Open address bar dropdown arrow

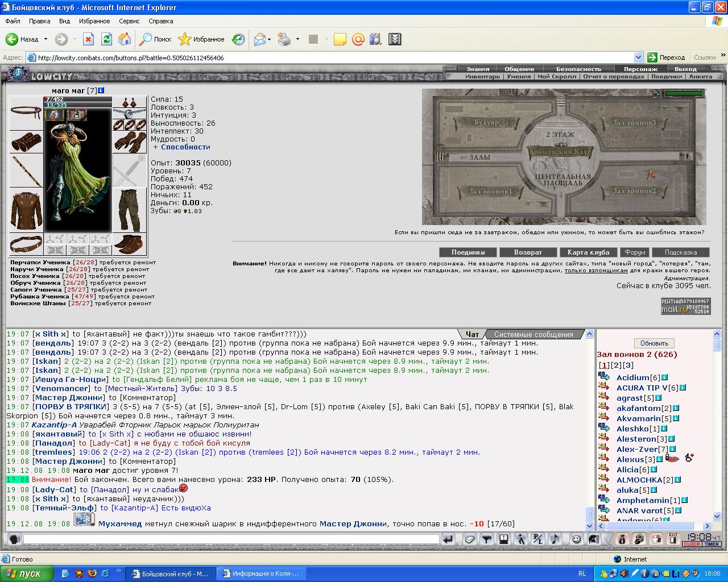638,57
